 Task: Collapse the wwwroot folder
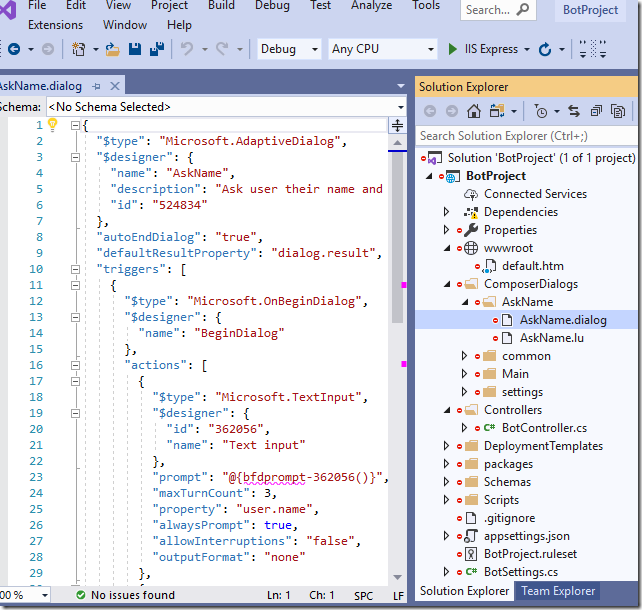[447, 248]
